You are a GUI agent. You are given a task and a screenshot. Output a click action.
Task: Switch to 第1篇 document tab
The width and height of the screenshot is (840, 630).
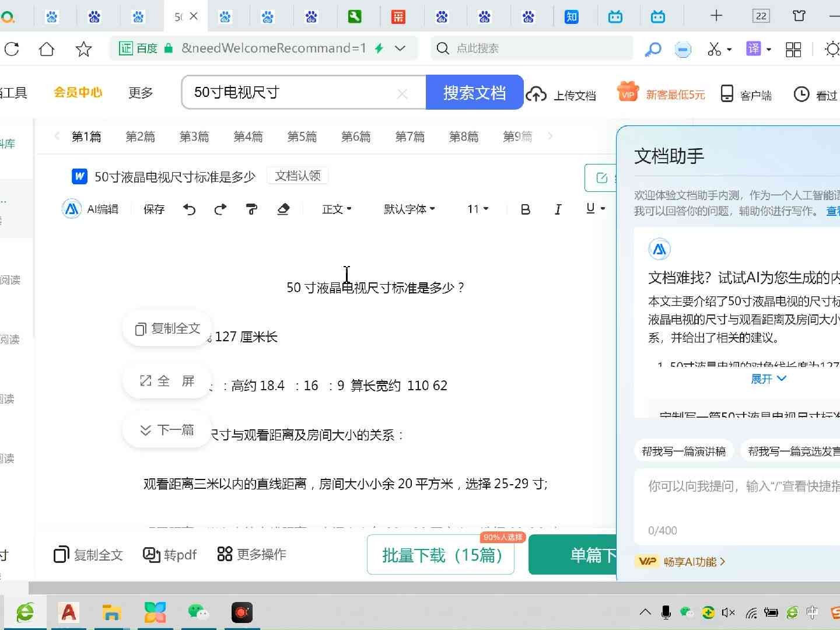click(x=86, y=136)
